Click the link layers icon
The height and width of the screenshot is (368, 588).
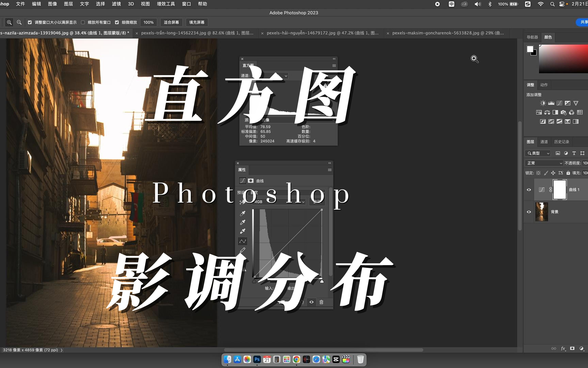point(554,349)
